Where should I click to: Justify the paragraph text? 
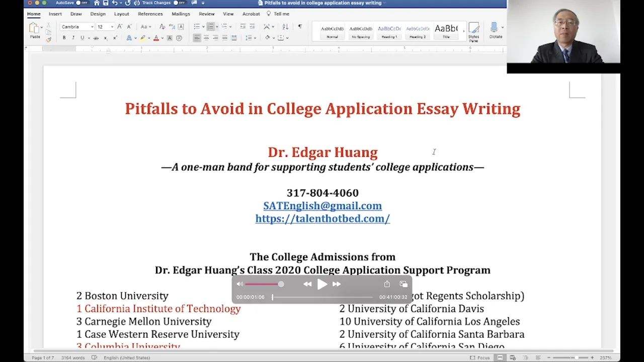click(x=225, y=38)
